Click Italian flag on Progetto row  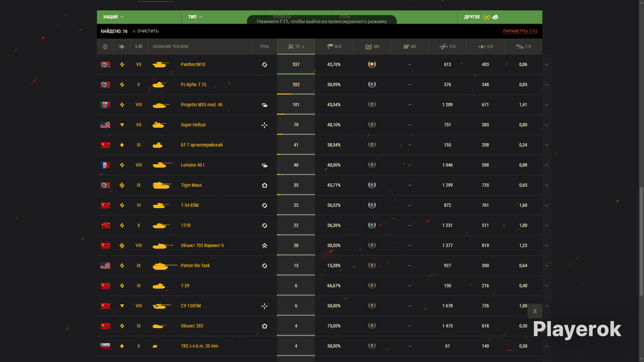105,105
